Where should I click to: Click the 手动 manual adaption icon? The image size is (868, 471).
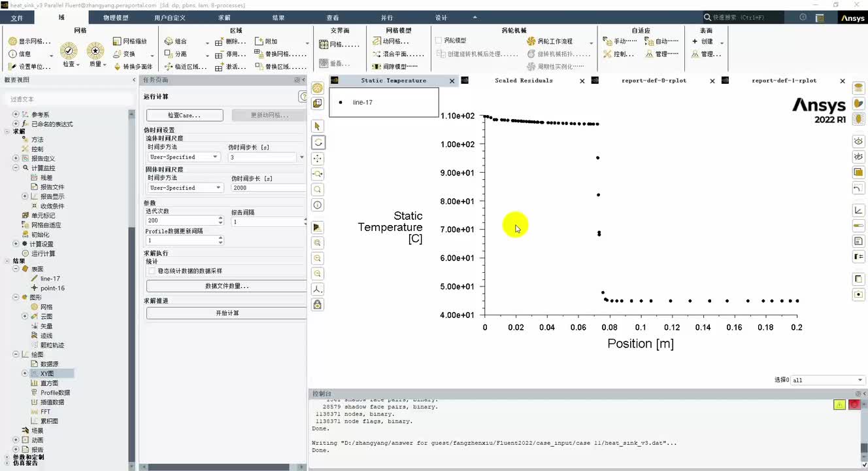(x=608, y=41)
